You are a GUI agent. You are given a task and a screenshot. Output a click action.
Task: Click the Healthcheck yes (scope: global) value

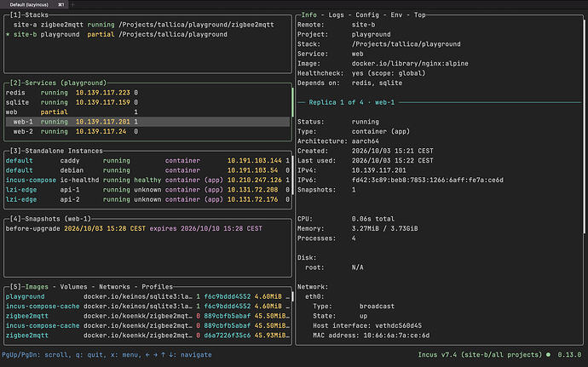click(x=389, y=73)
